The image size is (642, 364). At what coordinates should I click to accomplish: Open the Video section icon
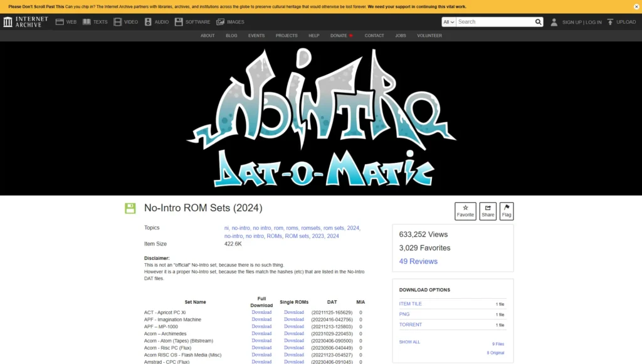coord(117,22)
